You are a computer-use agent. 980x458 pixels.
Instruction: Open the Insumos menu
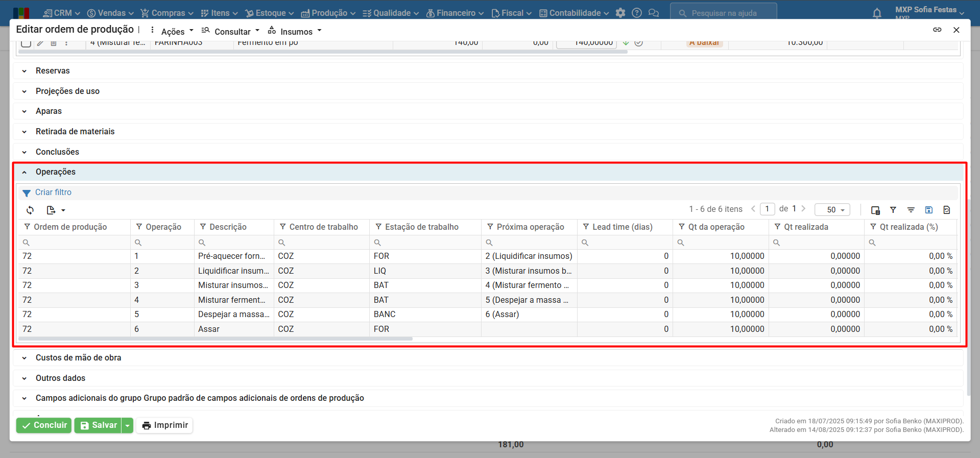[x=295, y=32]
